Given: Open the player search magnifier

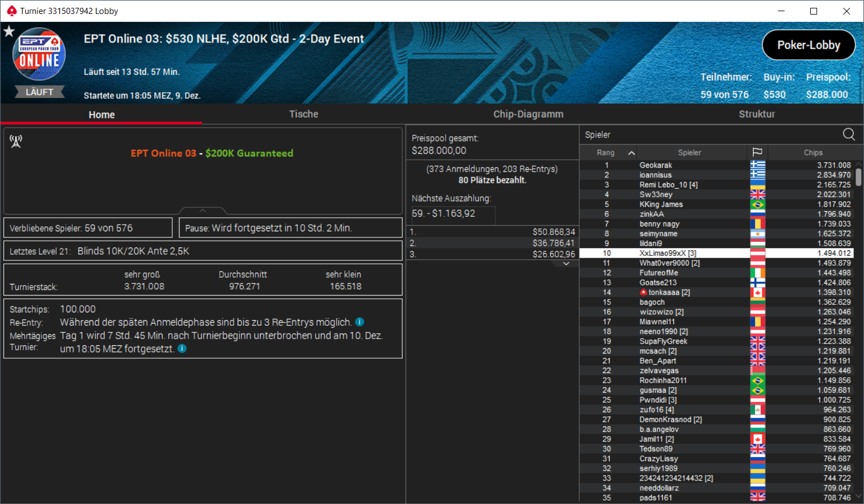Looking at the screenshot, I should 848,134.
